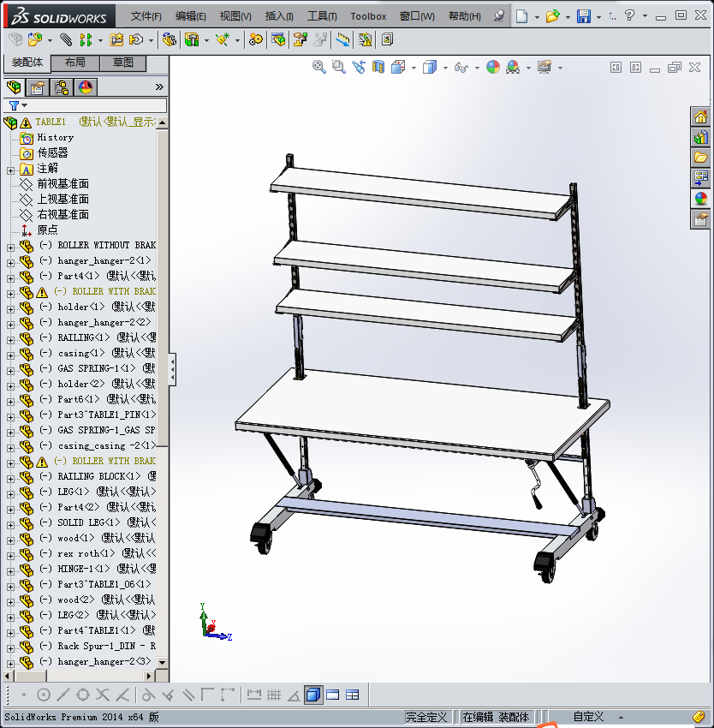The height and width of the screenshot is (728, 714).
Task: Collapse the FeatureManager panel splitter handle
Action: point(172,370)
